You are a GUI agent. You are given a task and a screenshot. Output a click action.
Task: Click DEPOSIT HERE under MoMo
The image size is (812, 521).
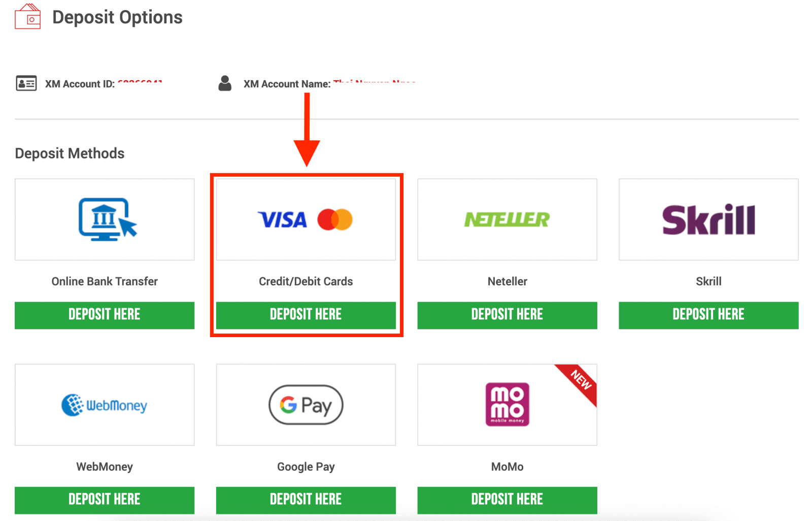[x=506, y=499]
